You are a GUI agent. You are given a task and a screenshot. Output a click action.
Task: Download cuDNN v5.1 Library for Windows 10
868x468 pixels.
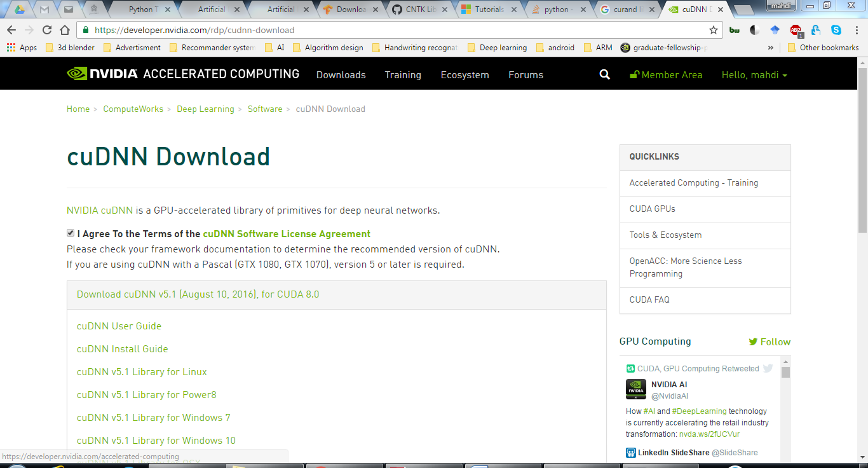pyautogui.click(x=156, y=441)
